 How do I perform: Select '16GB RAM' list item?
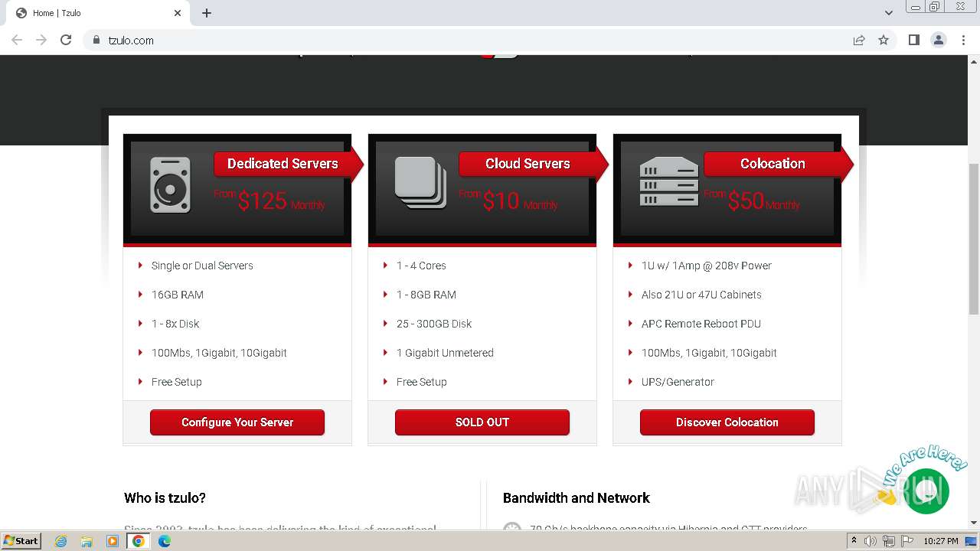(178, 295)
